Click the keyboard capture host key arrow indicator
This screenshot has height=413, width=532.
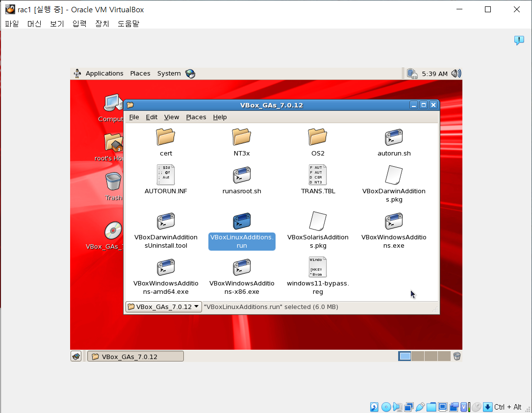click(x=487, y=407)
